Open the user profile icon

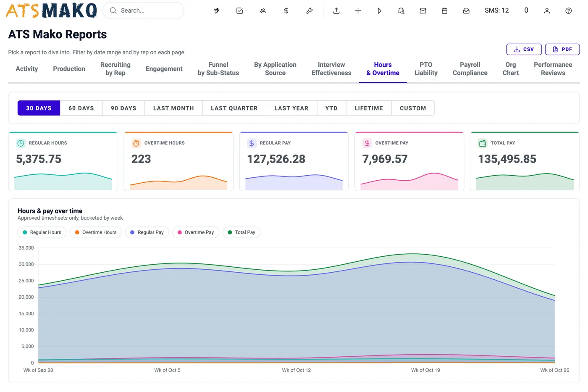tap(547, 11)
